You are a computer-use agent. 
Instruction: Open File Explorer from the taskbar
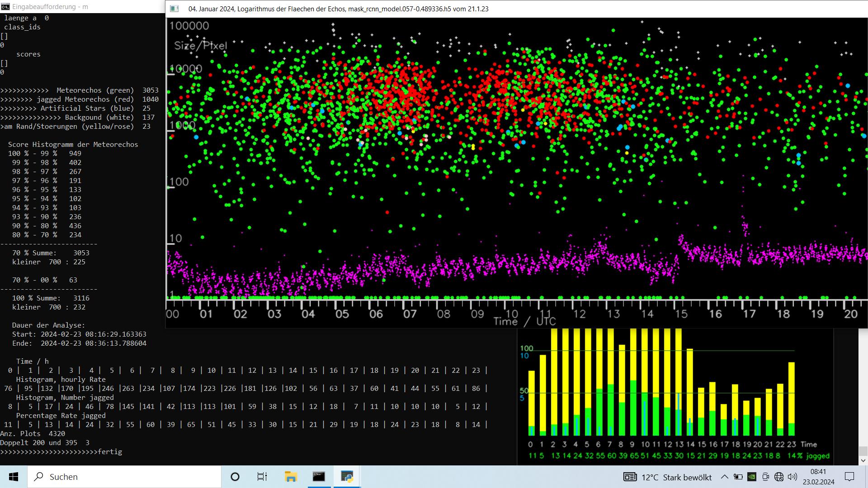[x=291, y=477]
